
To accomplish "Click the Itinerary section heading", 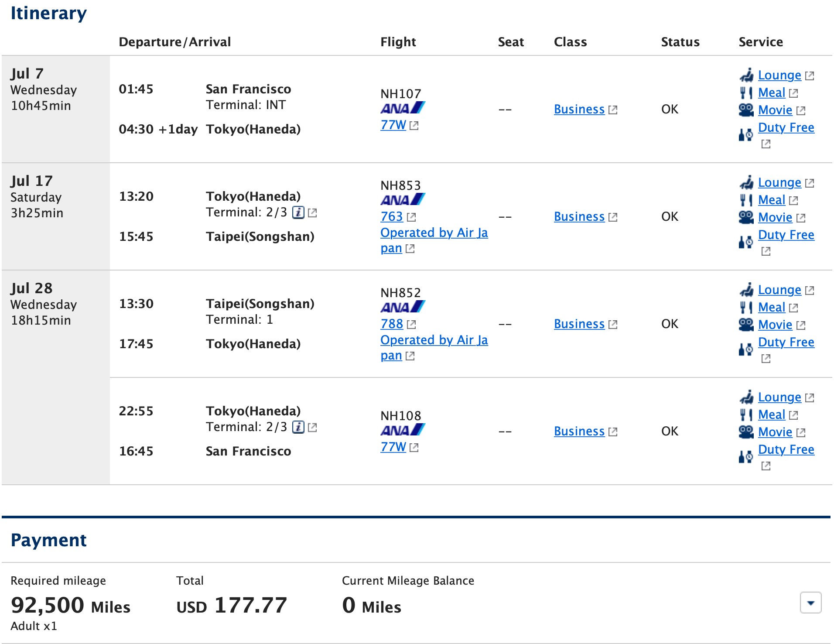I will click(x=48, y=13).
